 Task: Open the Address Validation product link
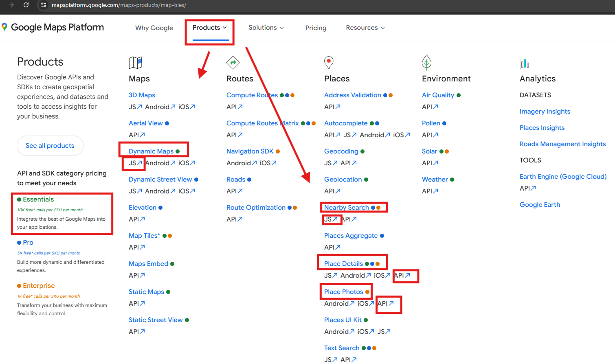pos(353,95)
